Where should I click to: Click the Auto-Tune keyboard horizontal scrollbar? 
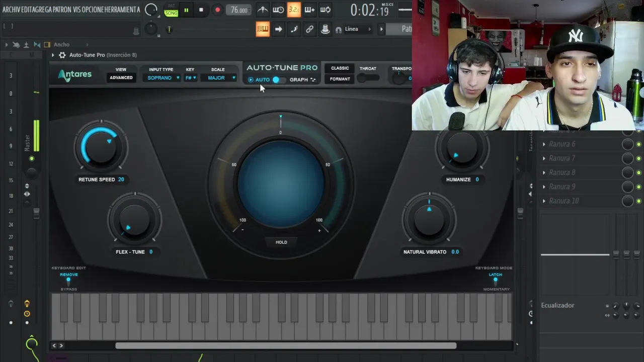click(286, 345)
